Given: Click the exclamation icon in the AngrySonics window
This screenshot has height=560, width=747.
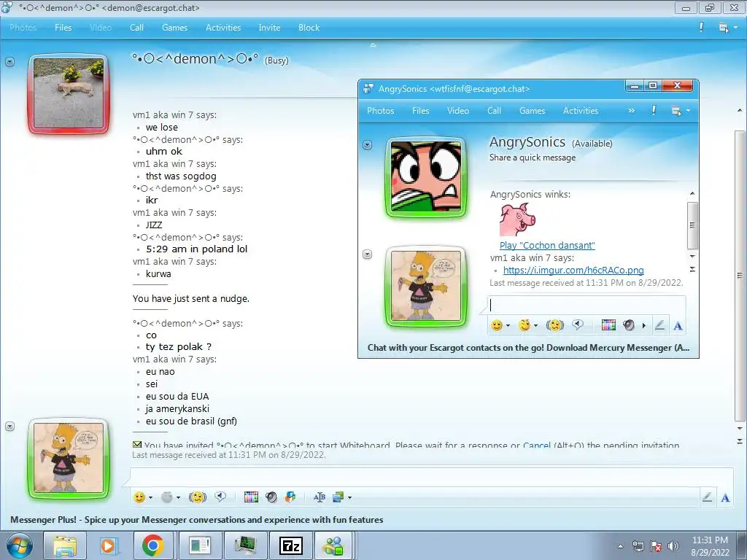Looking at the screenshot, I should [x=654, y=110].
